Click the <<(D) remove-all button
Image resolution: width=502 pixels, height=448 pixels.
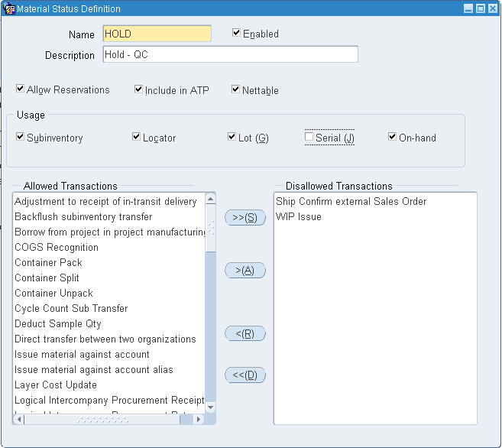point(245,375)
